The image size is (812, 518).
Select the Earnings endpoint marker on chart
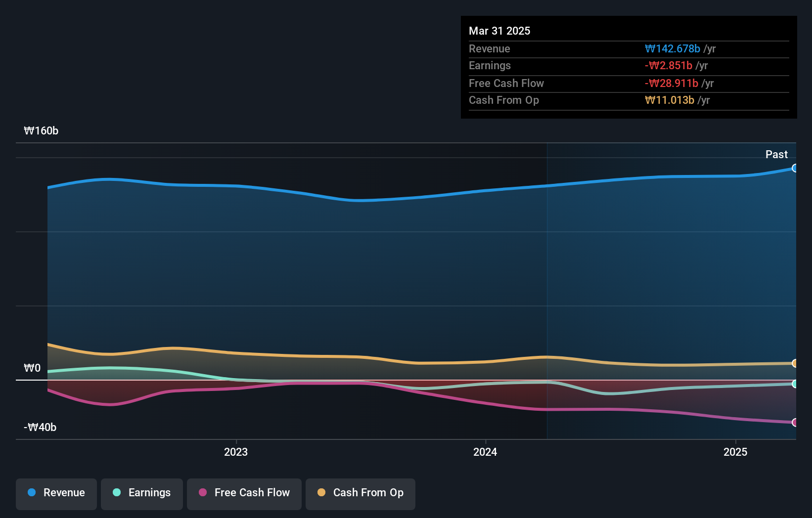pyautogui.click(x=795, y=384)
